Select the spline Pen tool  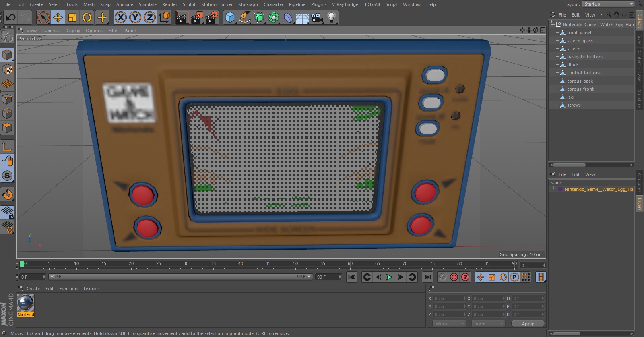244,17
